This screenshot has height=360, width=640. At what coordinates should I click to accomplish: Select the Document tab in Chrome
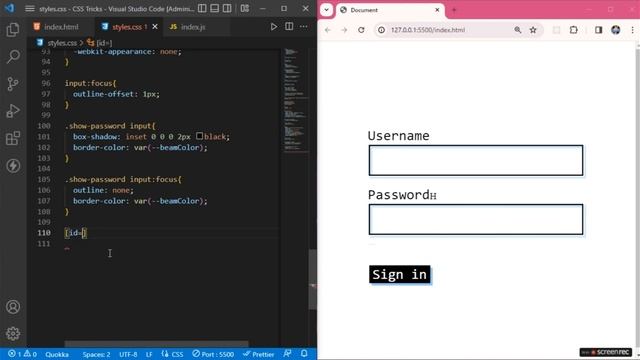390,10
